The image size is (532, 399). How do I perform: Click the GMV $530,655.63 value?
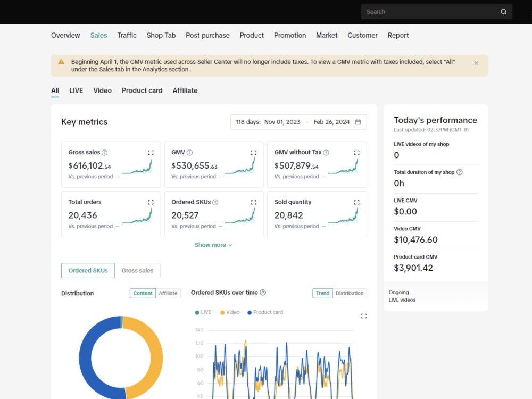[194, 166]
